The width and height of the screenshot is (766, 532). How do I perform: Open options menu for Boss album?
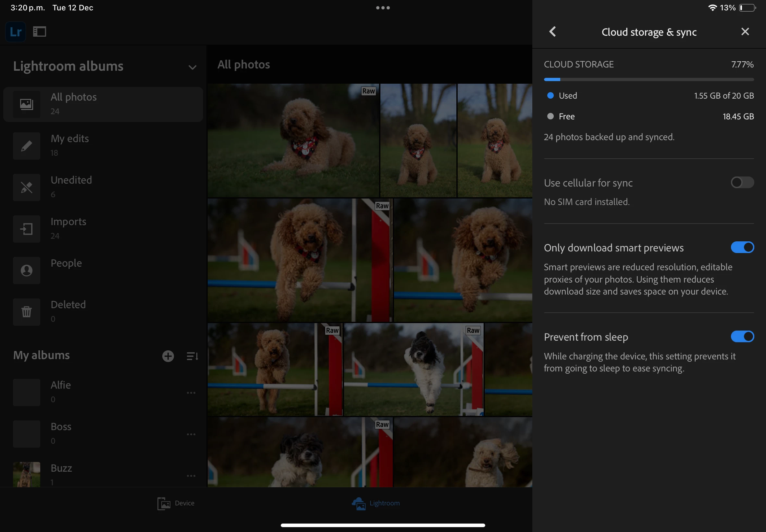tap(191, 434)
